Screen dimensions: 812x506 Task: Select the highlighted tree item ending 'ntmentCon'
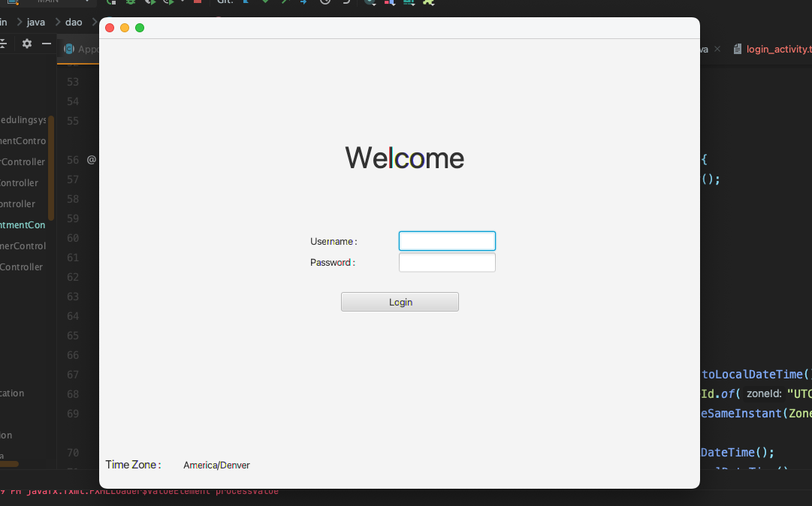click(23, 224)
